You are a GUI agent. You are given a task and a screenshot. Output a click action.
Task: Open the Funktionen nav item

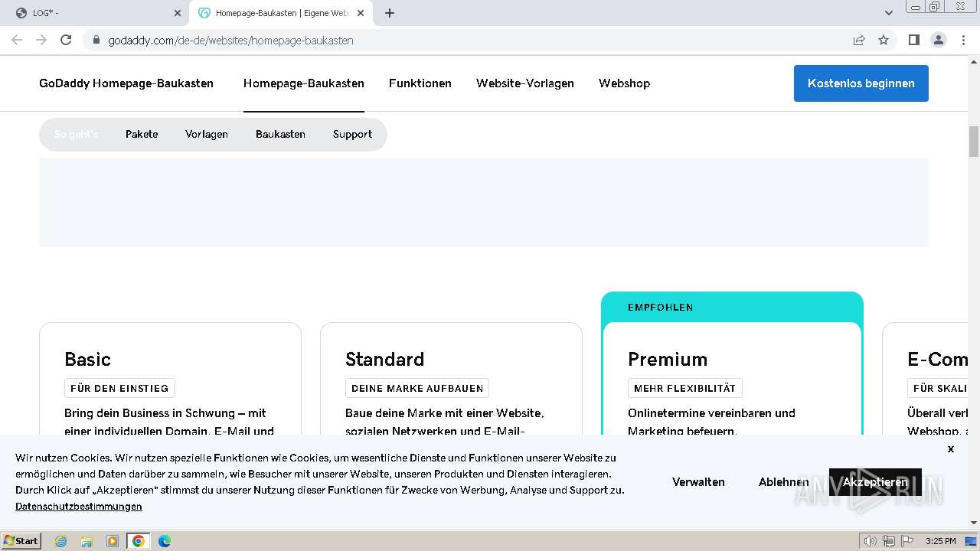(x=420, y=83)
